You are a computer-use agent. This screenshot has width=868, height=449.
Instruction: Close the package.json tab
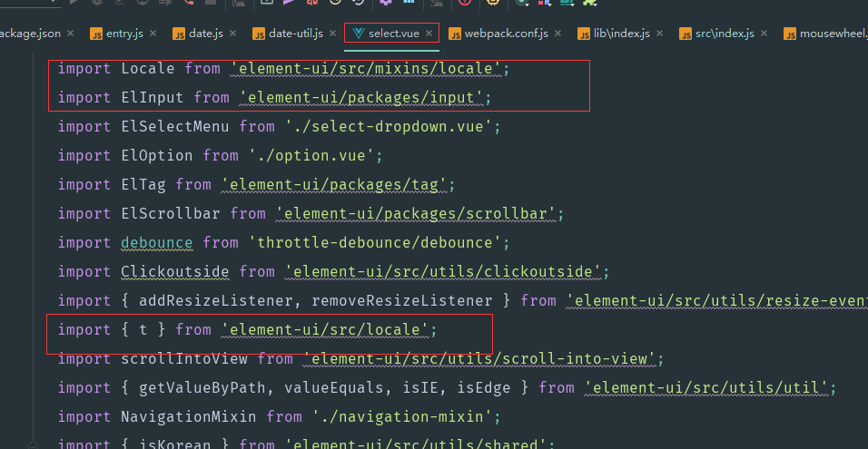click(x=70, y=34)
